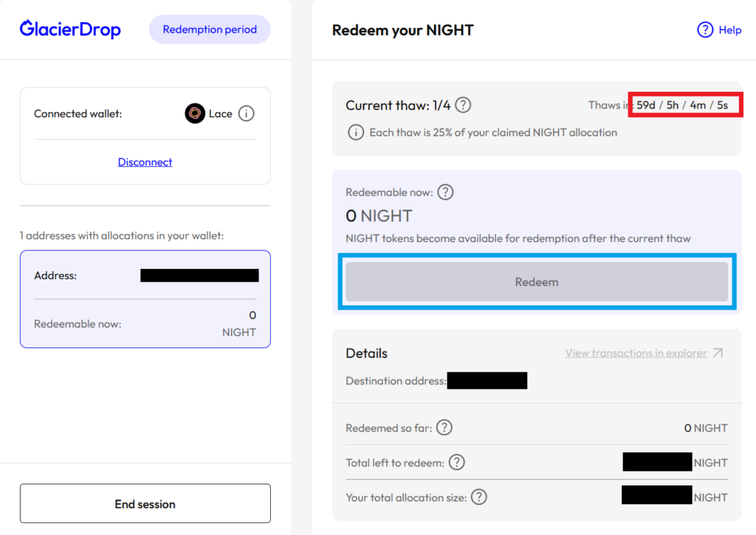Screen dimensions: 756x535
Task: Select the address allocation card
Action: [x=145, y=299]
